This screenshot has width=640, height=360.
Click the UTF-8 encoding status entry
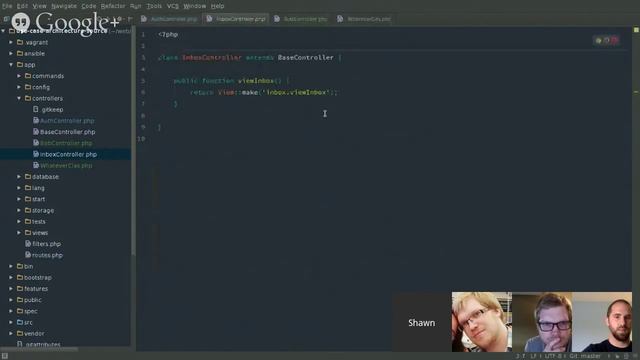click(x=553, y=356)
